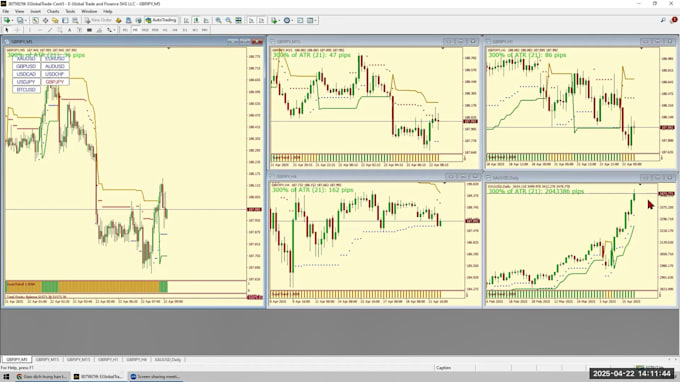The height and width of the screenshot is (382, 680).
Task: Open the Tools menu
Action: 70,11
